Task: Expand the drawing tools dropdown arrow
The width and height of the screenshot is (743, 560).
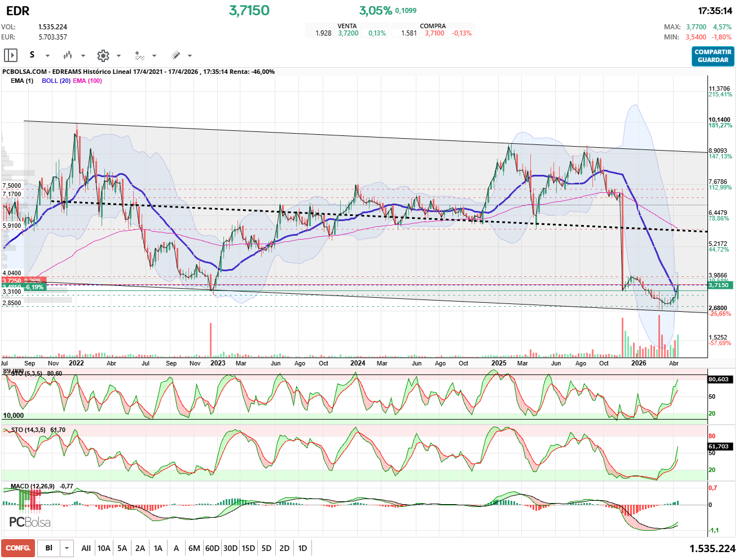Action: [x=190, y=56]
